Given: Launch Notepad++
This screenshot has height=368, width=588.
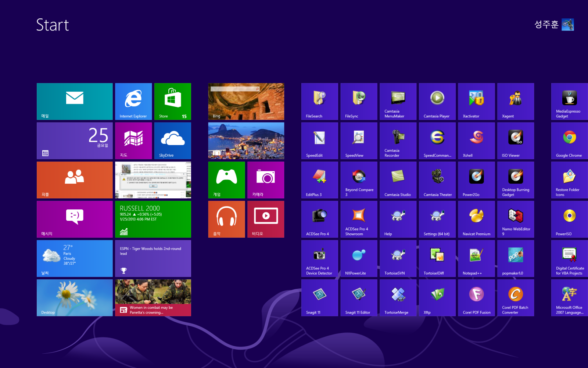Looking at the screenshot, I should pos(477,259).
